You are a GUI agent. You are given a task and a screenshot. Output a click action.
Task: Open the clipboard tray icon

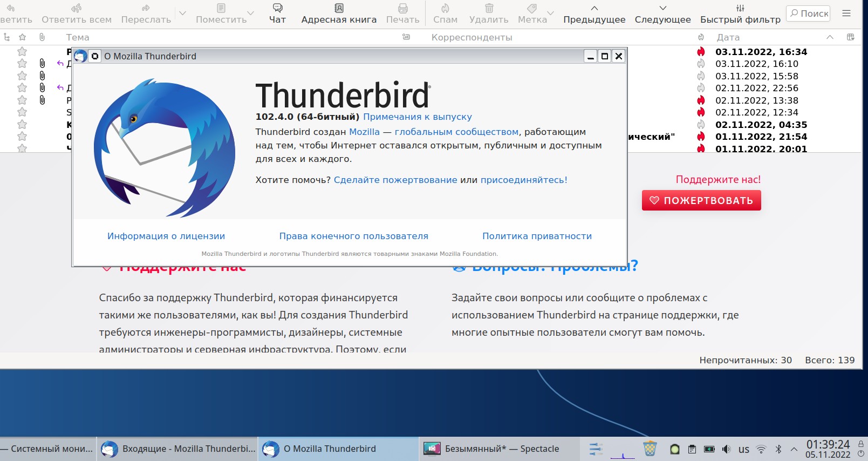[692, 449]
